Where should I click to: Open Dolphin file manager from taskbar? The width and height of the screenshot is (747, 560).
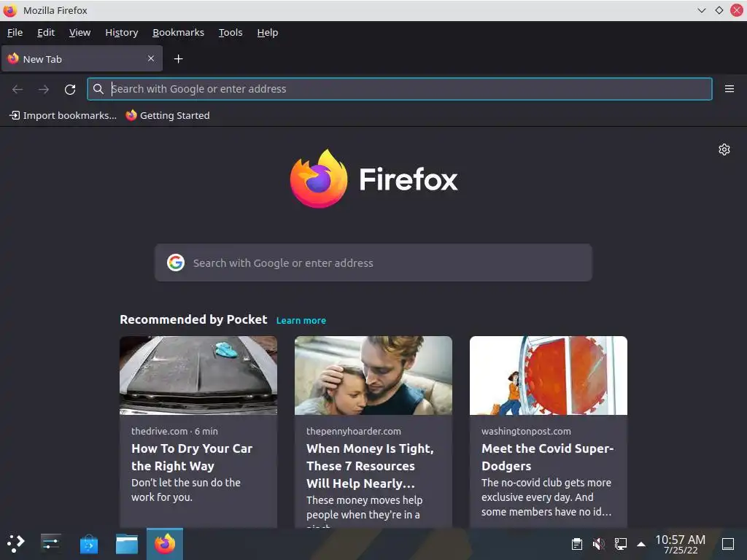click(127, 544)
